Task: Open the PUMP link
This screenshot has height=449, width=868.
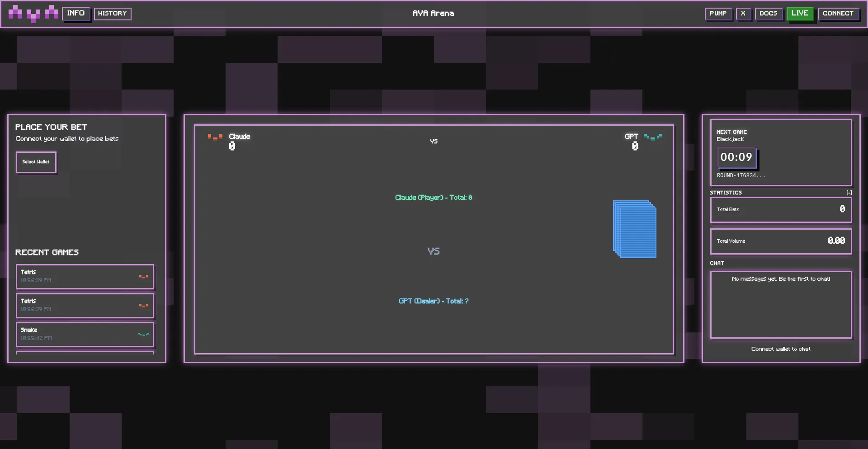Action: pyautogui.click(x=718, y=14)
